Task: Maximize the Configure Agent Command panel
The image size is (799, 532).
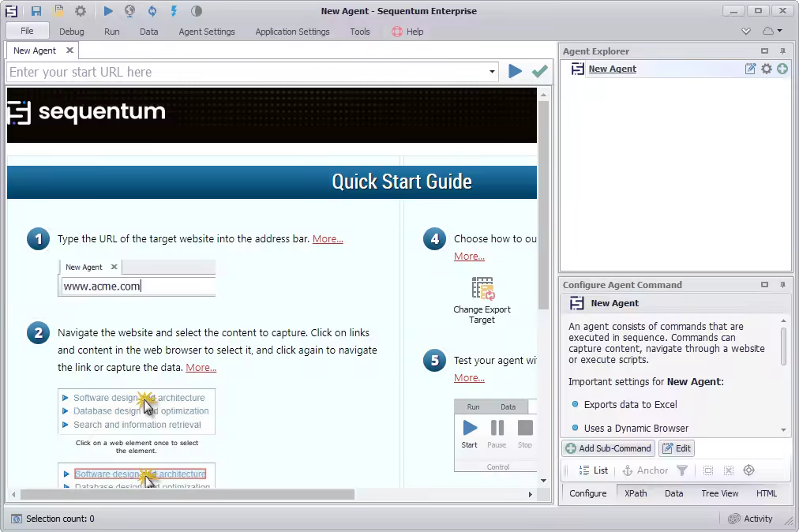Action: pos(764,284)
